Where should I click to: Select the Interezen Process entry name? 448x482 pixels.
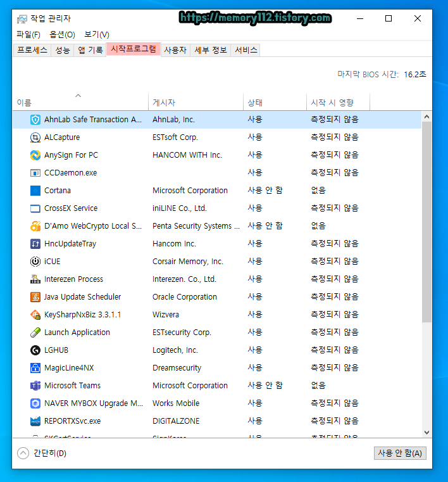(73, 279)
